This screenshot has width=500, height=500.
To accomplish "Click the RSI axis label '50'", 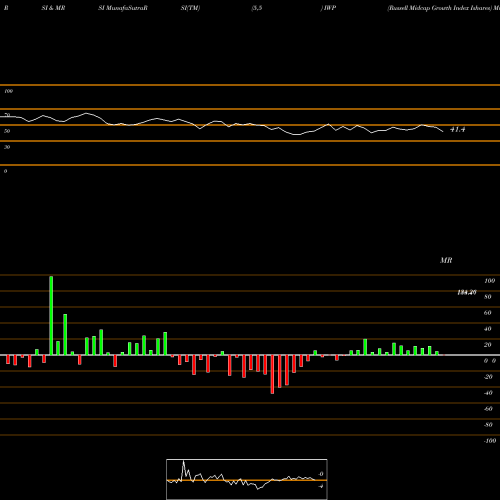I will (x=7, y=131).
